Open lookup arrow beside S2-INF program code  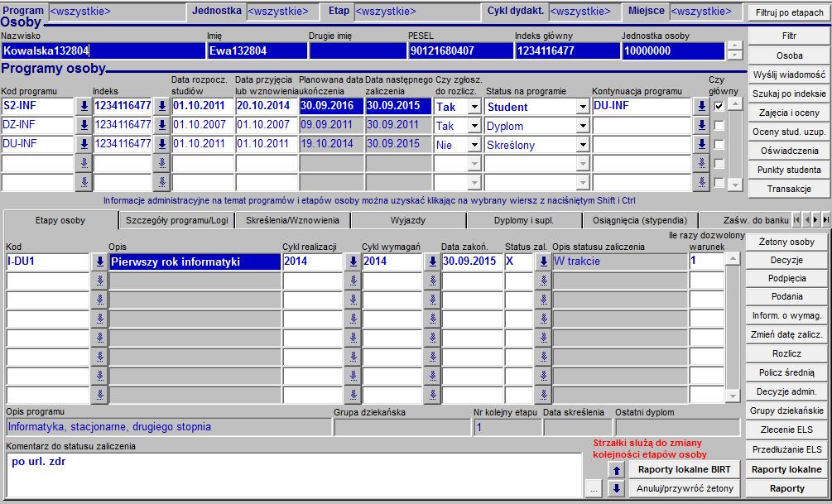tap(84, 106)
